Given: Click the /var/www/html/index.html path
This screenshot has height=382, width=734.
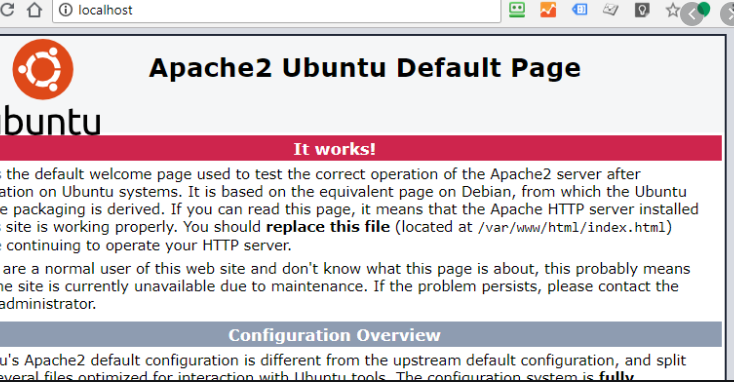Looking at the screenshot, I should point(572,228).
